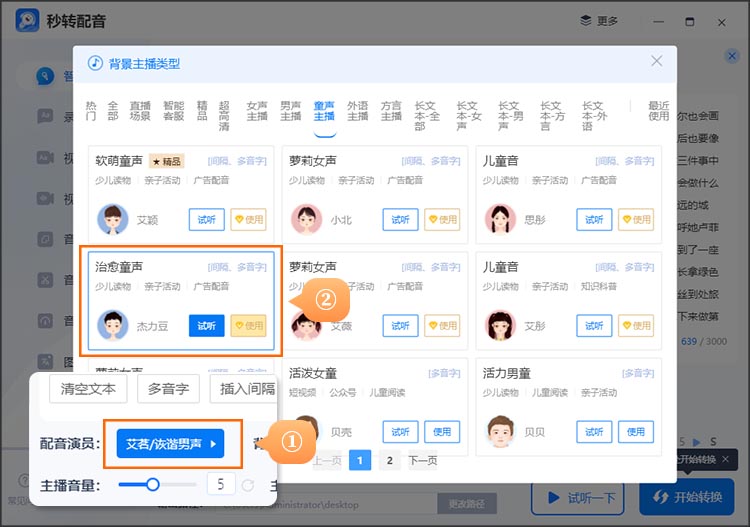Open the 长文本-女声 tab
750x527 pixels.
[469, 116]
